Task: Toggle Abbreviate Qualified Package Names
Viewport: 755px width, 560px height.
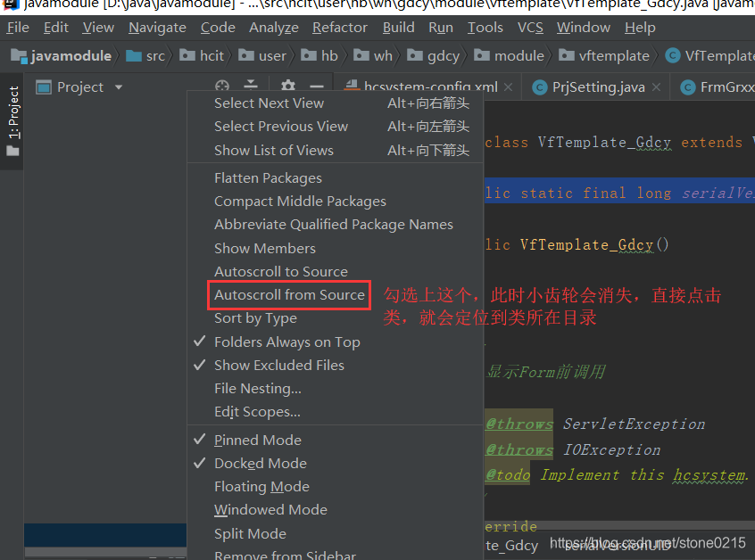Action: click(336, 225)
